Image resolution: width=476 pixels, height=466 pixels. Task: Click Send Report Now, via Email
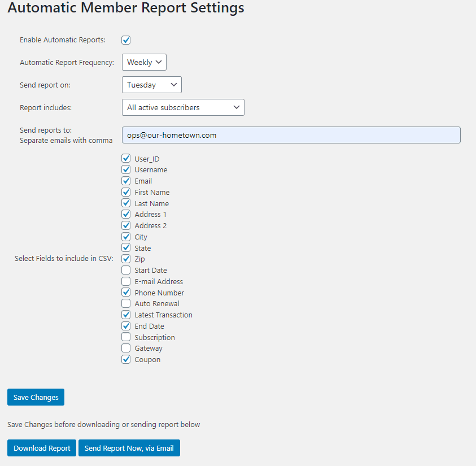tap(129, 448)
